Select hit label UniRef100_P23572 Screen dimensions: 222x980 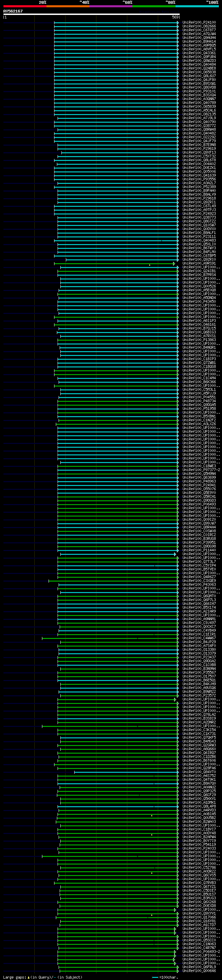199,695
